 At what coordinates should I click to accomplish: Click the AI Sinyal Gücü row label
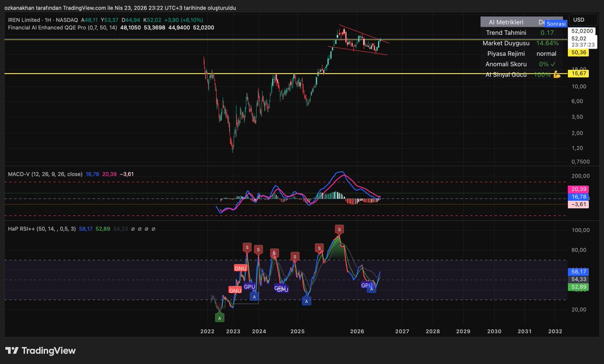[506, 75]
